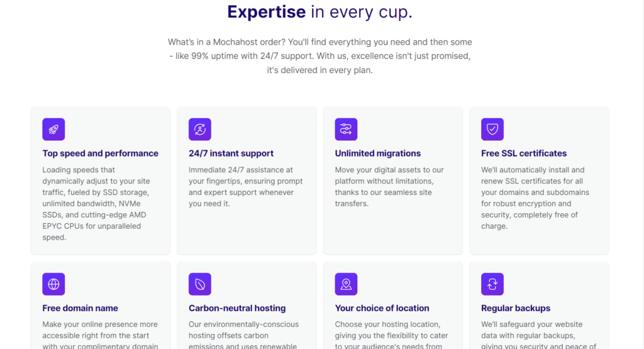Click the Free domain name heading

[x=80, y=308]
